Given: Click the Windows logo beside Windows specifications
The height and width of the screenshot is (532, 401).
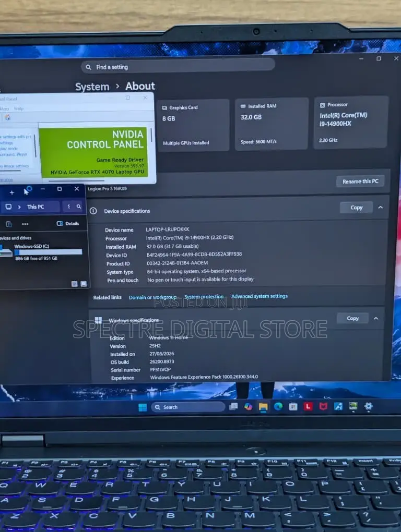Looking at the screenshot, I should 99,320.
